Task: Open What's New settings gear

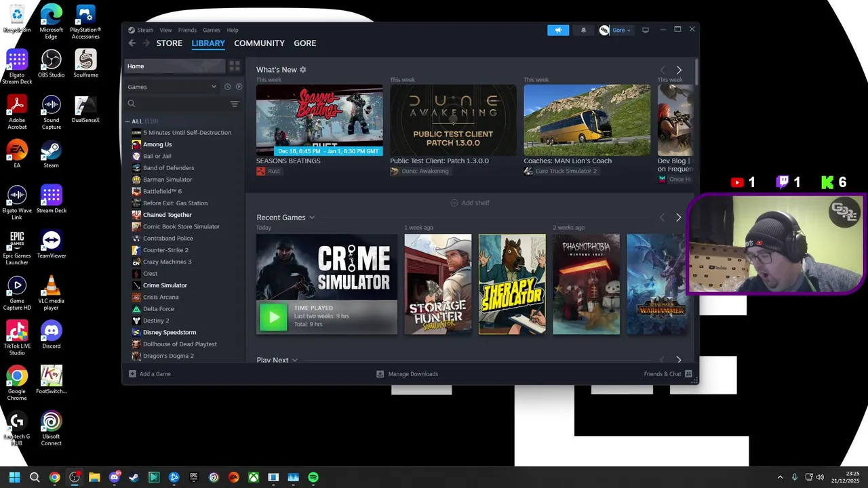Action: 303,70
